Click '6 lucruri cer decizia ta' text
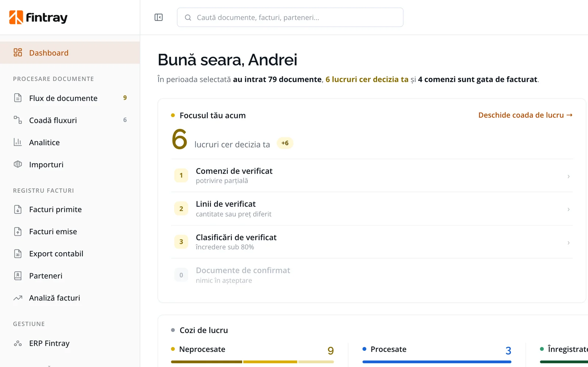The width and height of the screenshot is (588, 367). click(x=367, y=79)
